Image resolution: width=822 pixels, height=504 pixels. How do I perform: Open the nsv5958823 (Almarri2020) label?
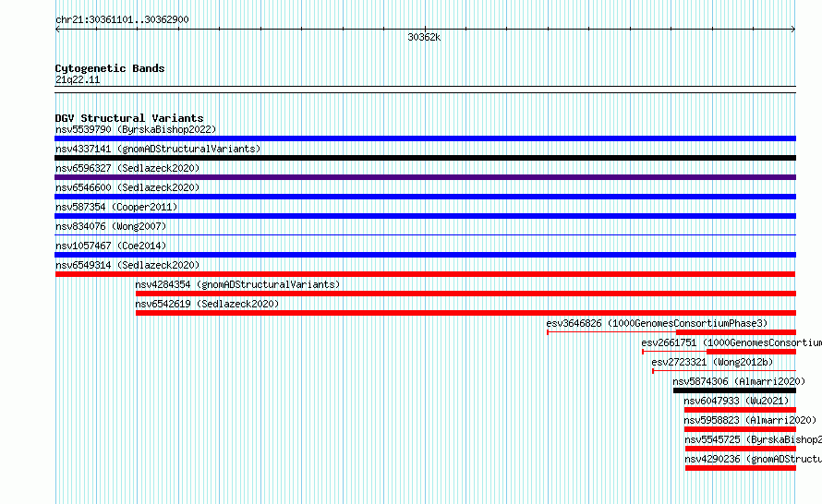(x=750, y=420)
